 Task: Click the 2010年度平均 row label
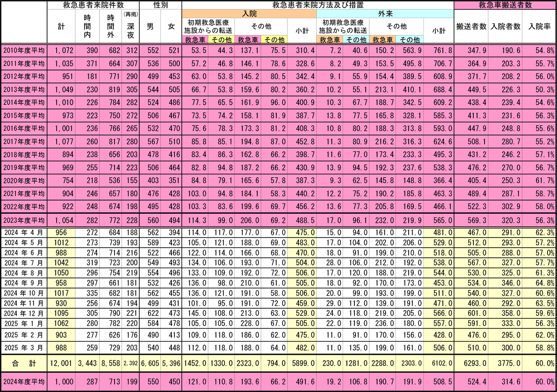coord(24,50)
